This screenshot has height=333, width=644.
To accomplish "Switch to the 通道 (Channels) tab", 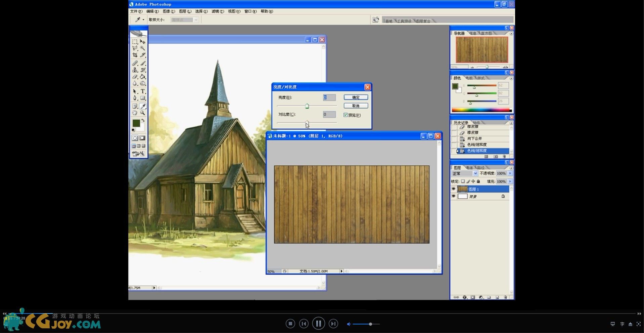I will click(x=469, y=168).
